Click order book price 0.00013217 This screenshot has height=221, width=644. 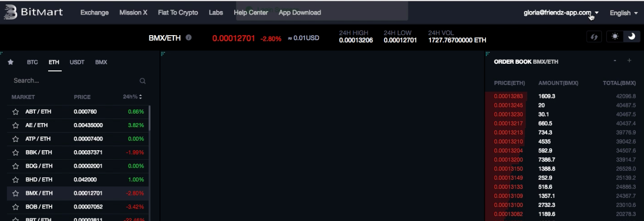(x=509, y=123)
